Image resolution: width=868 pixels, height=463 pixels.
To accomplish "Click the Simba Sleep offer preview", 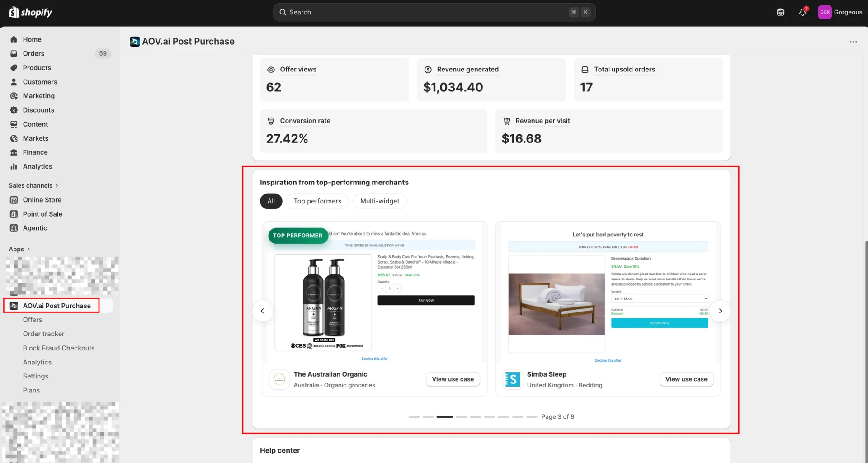I will (608, 292).
